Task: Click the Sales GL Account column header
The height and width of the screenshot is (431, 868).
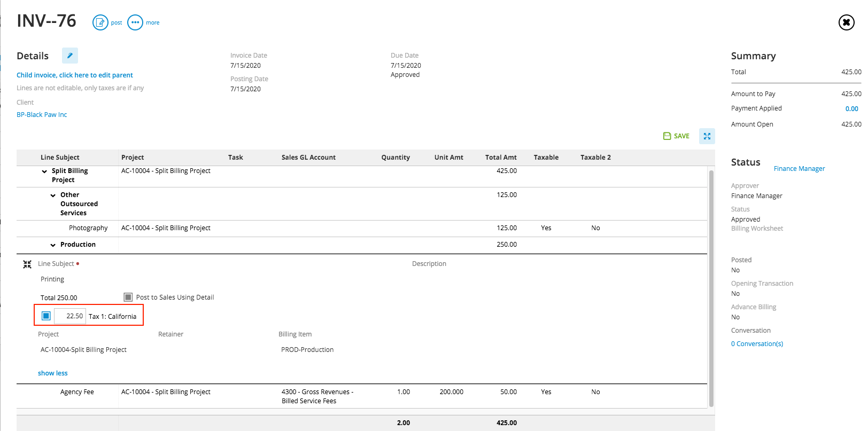Action: [x=308, y=158]
